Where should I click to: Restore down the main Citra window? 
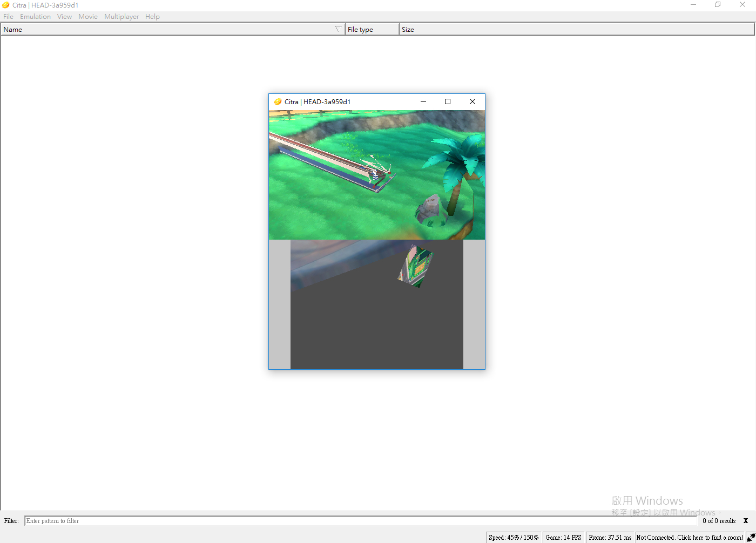coord(718,5)
